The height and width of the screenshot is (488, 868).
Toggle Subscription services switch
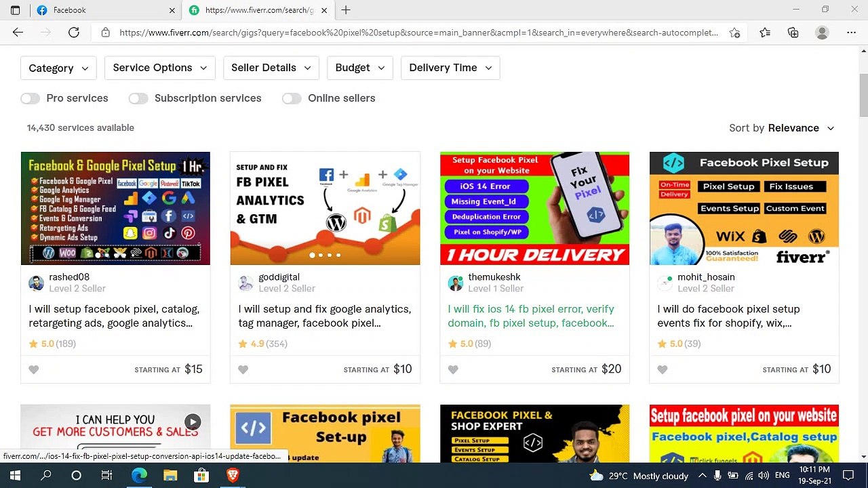pos(138,98)
